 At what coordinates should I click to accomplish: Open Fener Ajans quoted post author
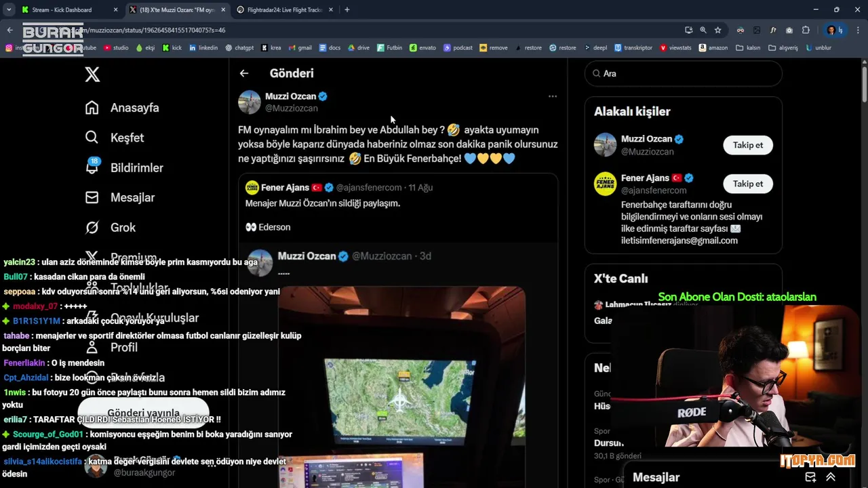pyautogui.click(x=284, y=187)
